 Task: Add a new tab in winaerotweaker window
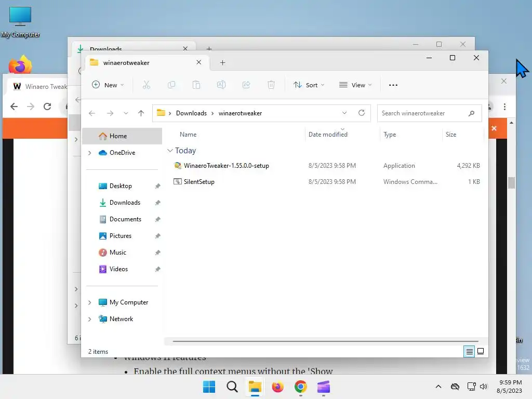click(222, 62)
